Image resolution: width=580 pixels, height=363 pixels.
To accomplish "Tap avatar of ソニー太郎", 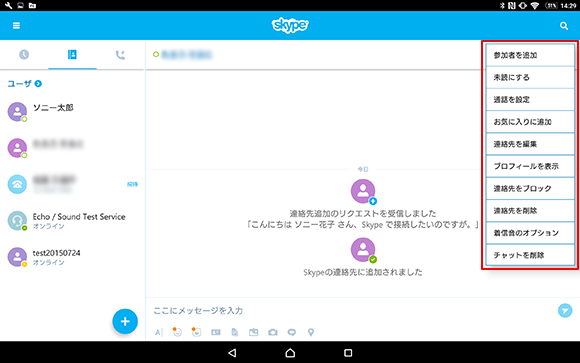I will coord(17,111).
